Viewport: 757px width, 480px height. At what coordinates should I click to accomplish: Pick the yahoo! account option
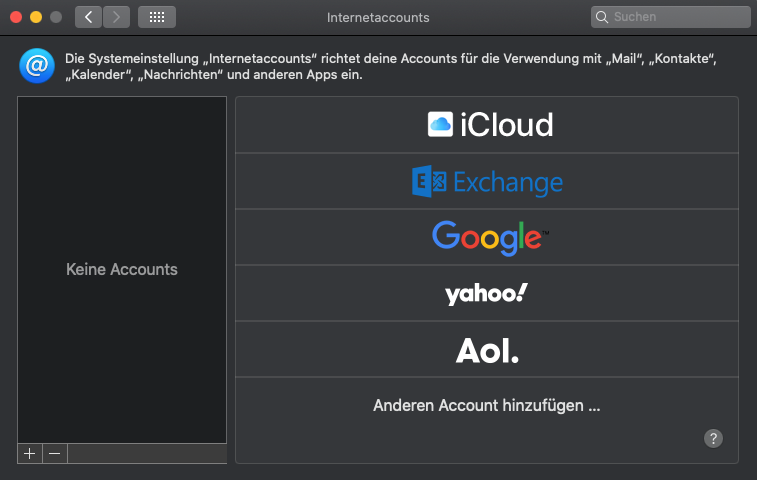click(487, 293)
